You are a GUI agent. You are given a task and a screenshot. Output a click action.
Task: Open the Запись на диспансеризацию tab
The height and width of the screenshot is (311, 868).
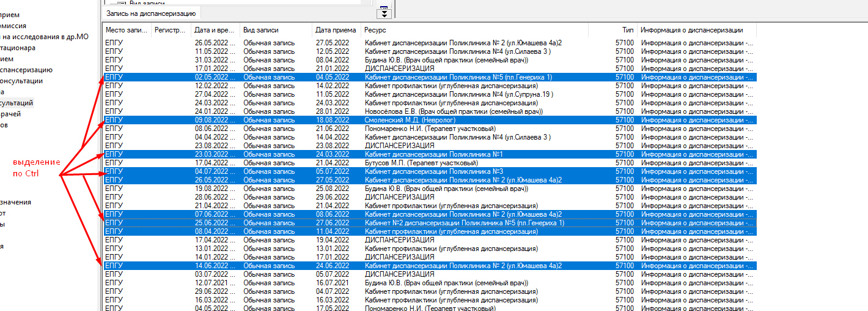point(150,13)
